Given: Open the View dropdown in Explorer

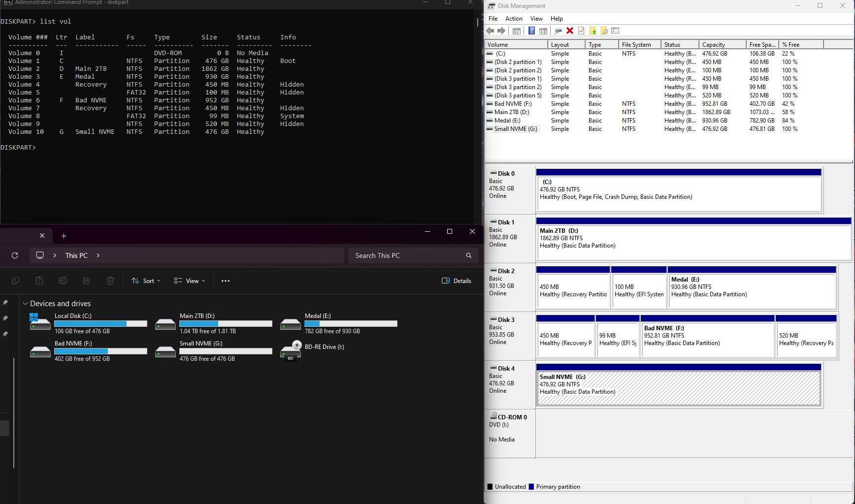Looking at the screenshot, I should pos(189,281).
